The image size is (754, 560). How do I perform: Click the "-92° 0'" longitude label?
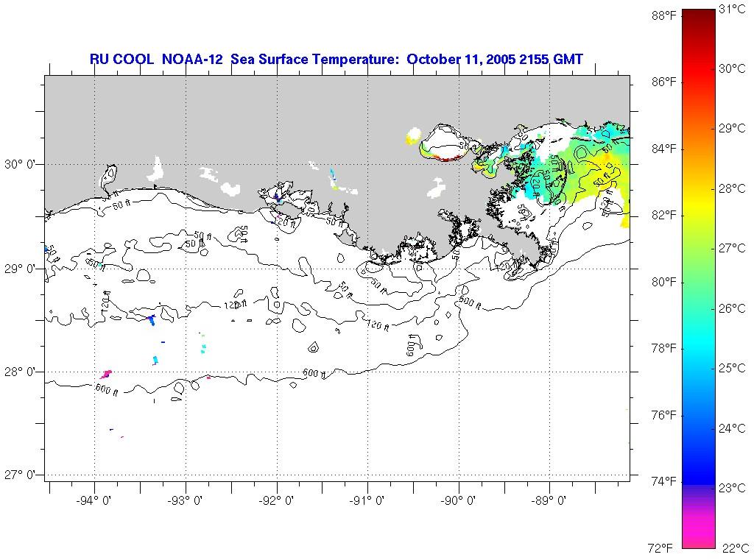point(277,500)
